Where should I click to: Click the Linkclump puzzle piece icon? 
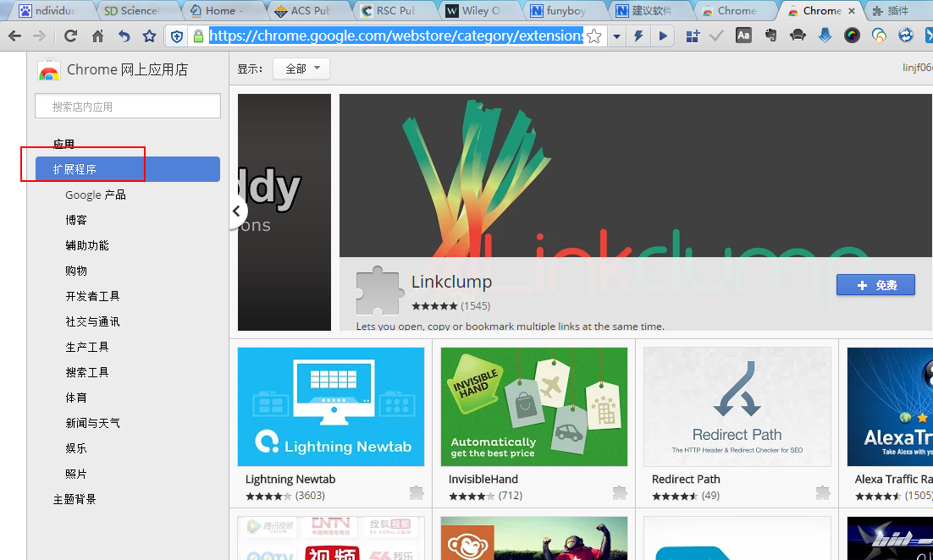point(378,290)
